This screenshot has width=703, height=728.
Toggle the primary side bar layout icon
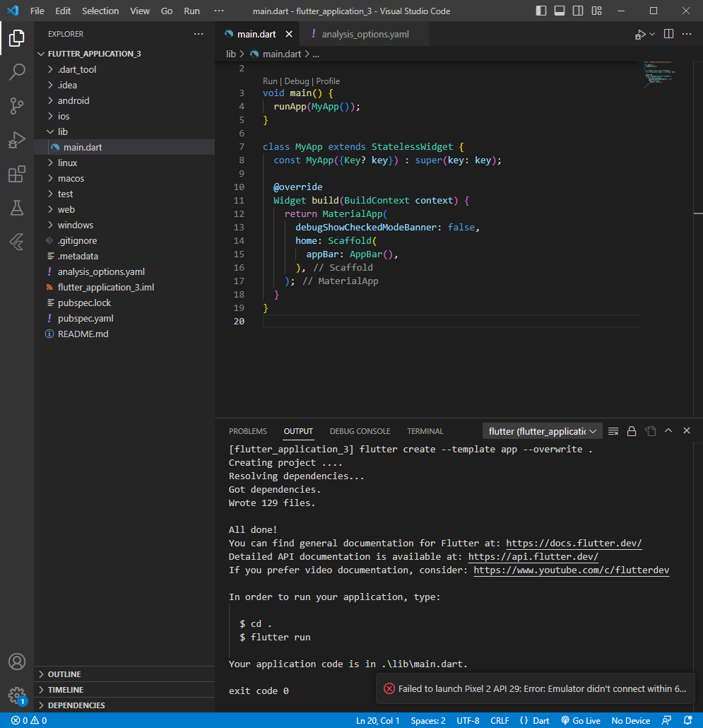pyautogui.click(x=541, y=11)
